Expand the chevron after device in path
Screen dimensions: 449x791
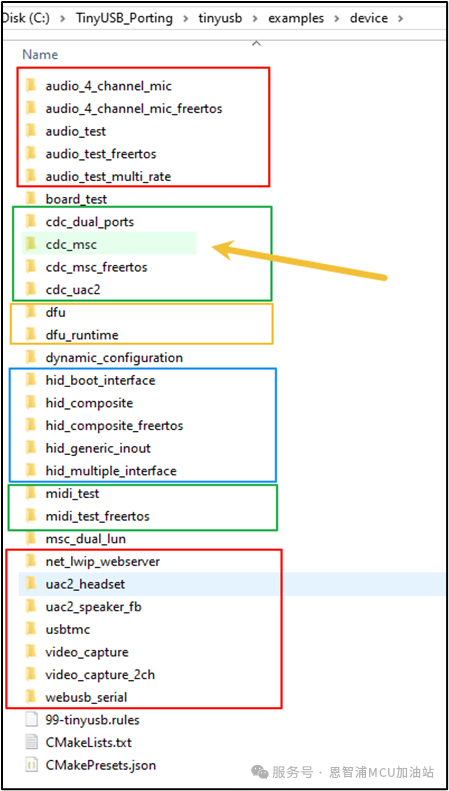click(401, 19)
